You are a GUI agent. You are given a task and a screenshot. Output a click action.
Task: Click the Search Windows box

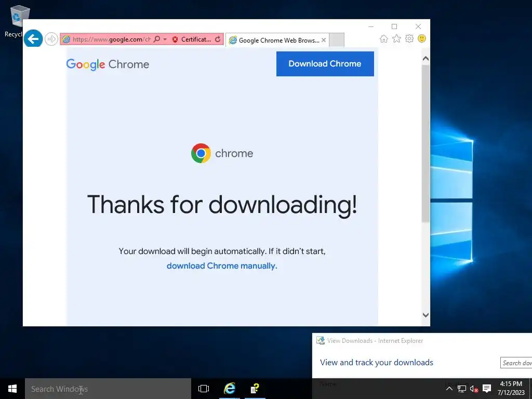click(108, 389)
